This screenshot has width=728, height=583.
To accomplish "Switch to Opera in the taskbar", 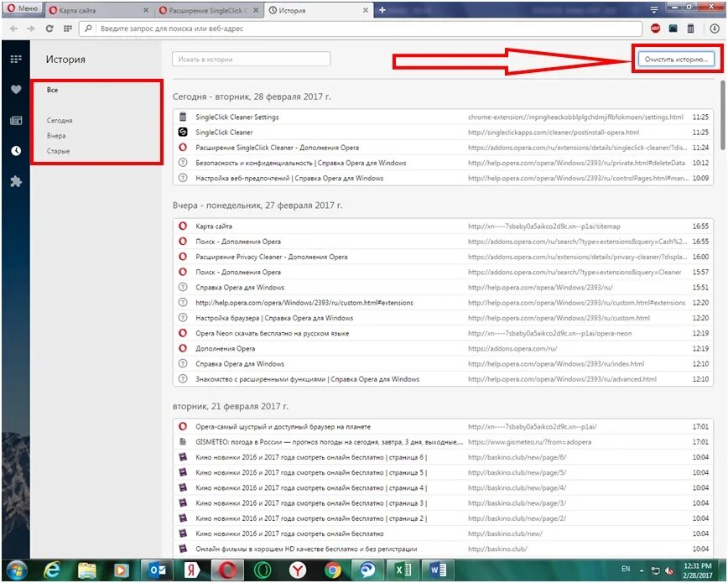I will coord(227,570).
